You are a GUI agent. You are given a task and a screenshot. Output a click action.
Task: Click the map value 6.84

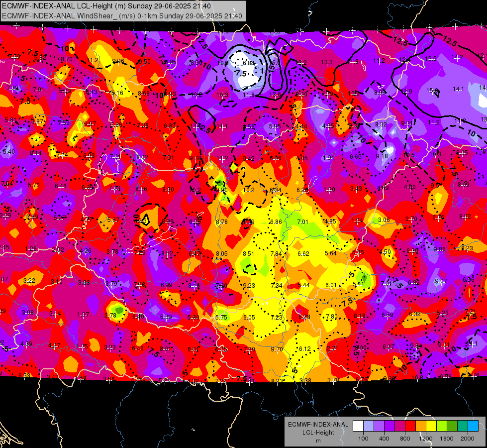coord(248,63)
